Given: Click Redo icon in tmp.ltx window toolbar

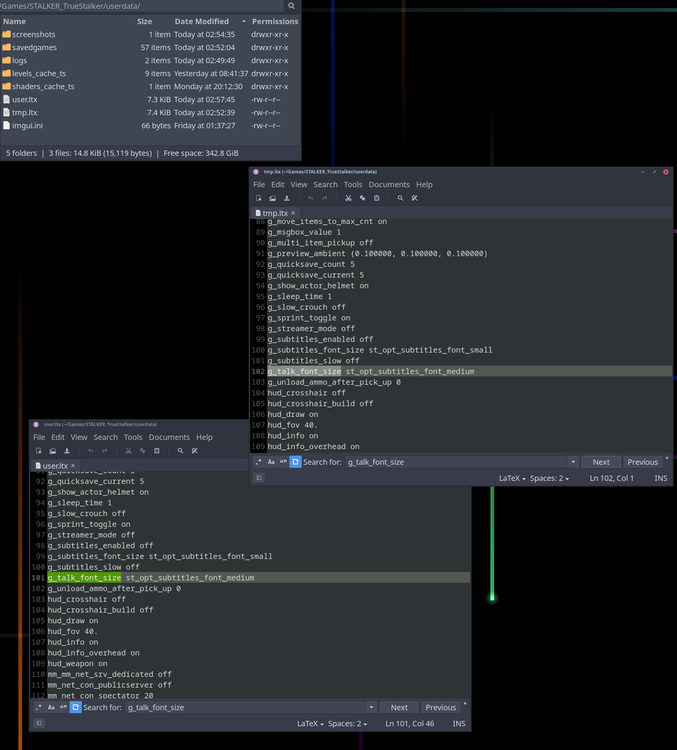Looking at the screenshot, I should [x=324, y=198].
